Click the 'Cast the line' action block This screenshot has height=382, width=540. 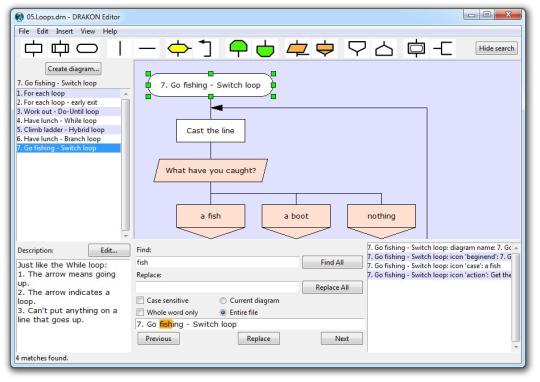[x=210, y=131]
